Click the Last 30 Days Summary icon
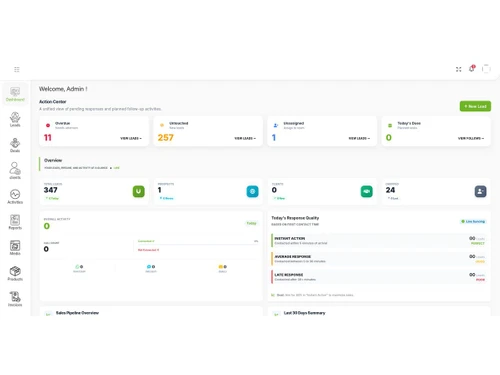Viewport: 500px width, 375px height. (x=276, y=314)
